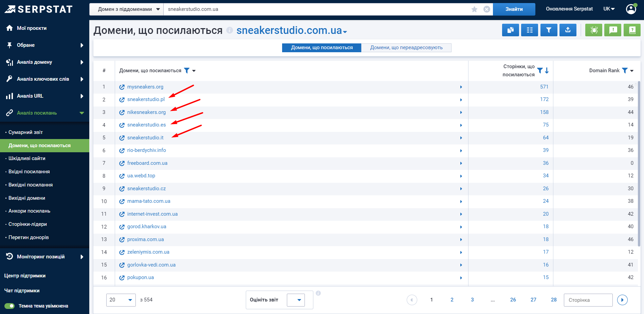Click the green bug spider icon
Viewport: 644px width, 314px height.
pos(594,30)
